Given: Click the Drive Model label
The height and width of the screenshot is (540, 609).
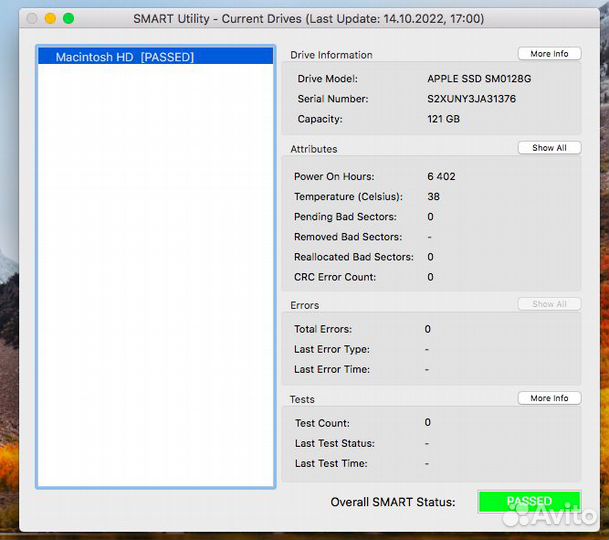Looking at the screenshot, I should point(328,79).
